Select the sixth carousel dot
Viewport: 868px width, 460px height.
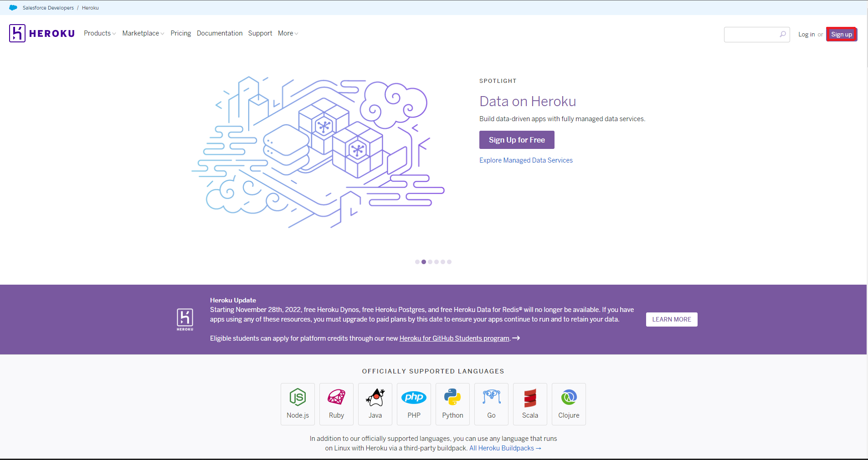coord(449,262)
